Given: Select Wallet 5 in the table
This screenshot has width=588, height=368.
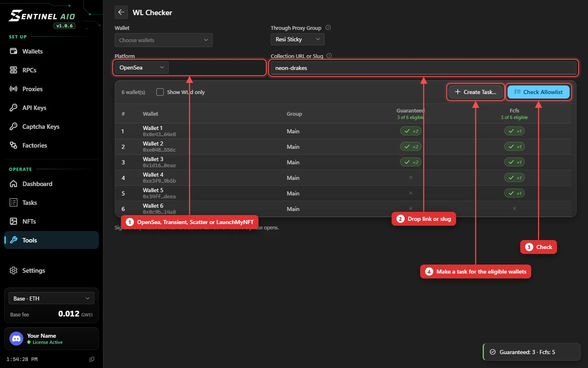Looking at the screenshot, I should click(153, 190).
